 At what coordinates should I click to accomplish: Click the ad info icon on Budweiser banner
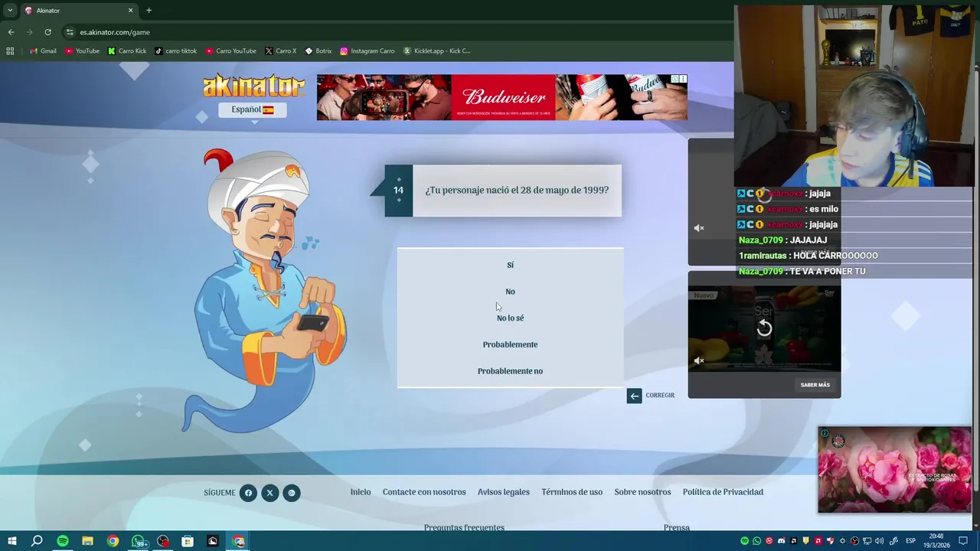675,79
